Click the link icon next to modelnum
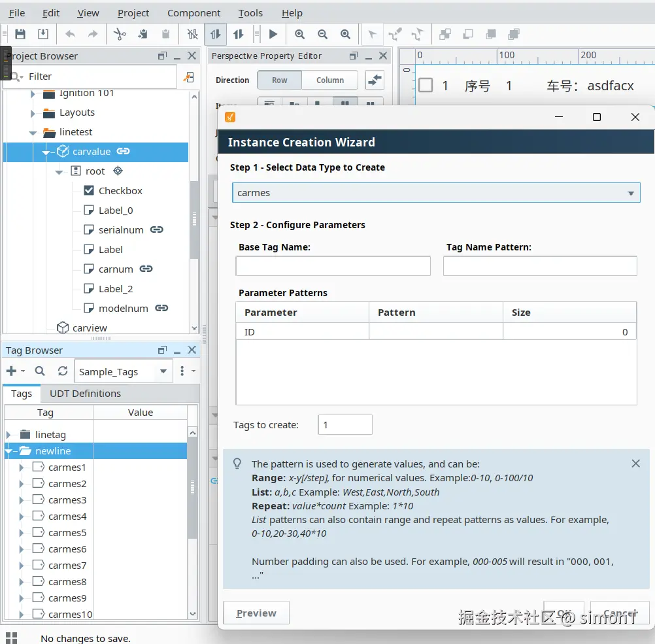The height and width of the screenshot is (644, 655). coord(161,308)
